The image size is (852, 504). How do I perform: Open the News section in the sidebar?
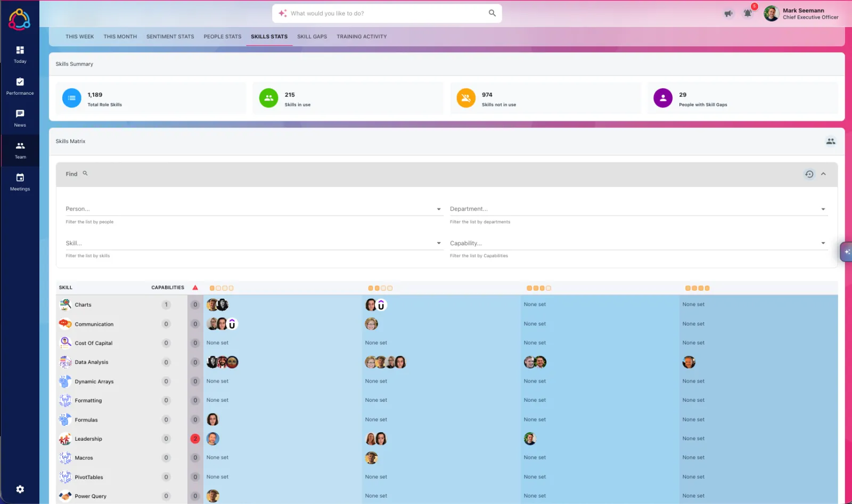pos(20,118)
